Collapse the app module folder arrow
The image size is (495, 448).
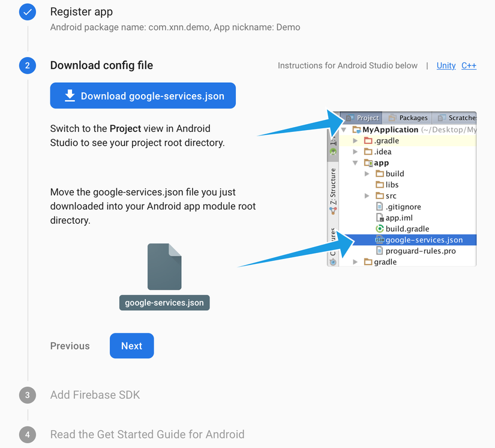355,163
